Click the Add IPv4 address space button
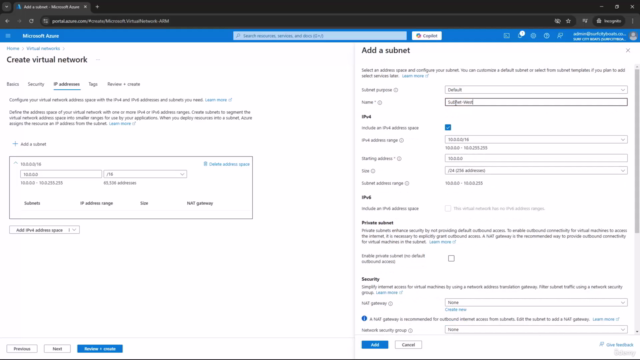 coord(39,230)
